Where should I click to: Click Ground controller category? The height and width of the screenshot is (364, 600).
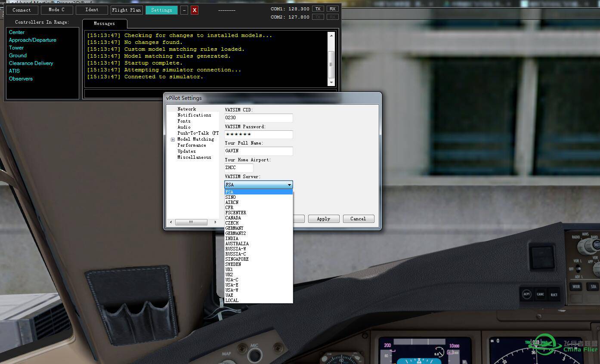pyautogui.click(x=18, y=56)
